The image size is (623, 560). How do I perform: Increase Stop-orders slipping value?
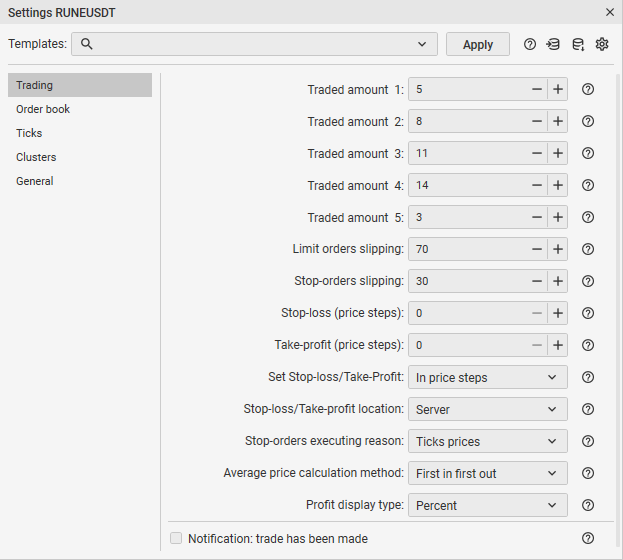557,281
